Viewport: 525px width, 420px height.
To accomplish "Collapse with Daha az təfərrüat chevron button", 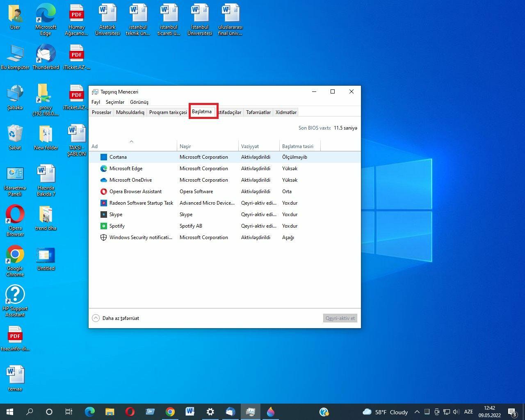I will point(96,318).
